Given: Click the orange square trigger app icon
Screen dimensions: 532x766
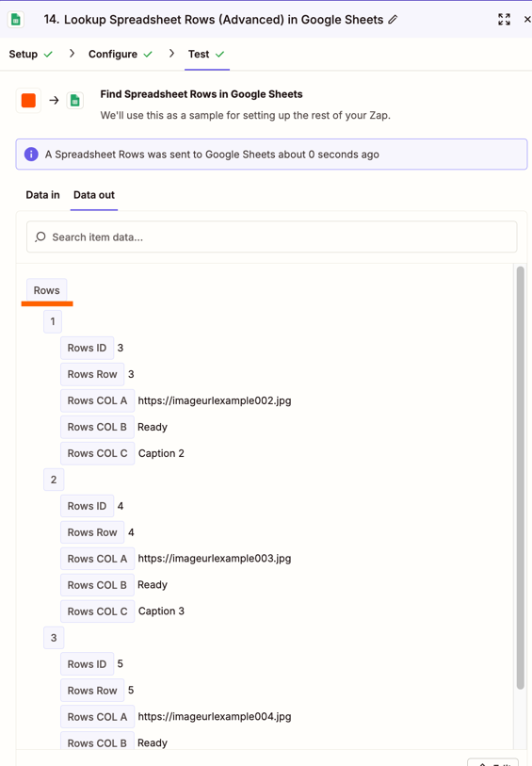Looking at the screenshot, I should pyautogui.click(x=28, y=100).
